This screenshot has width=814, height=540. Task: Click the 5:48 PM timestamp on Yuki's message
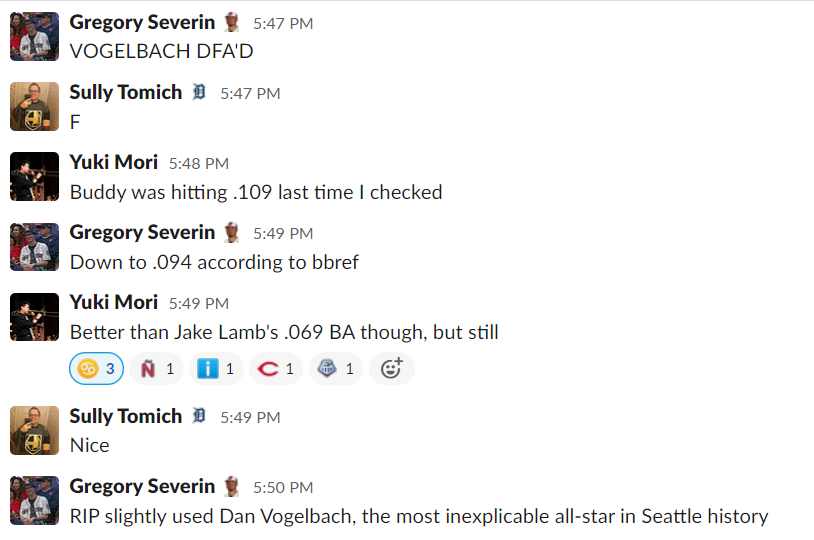198,163
